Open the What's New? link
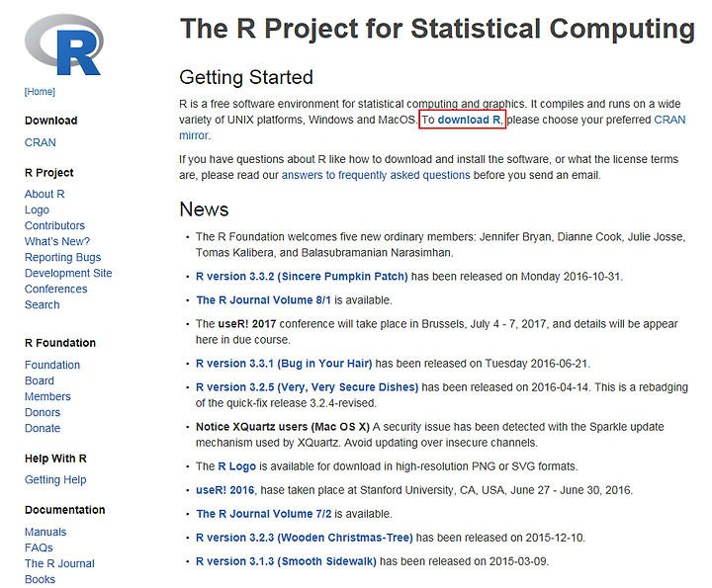The width and height of the screenshot is (712, 588). [x=57, y=241]
